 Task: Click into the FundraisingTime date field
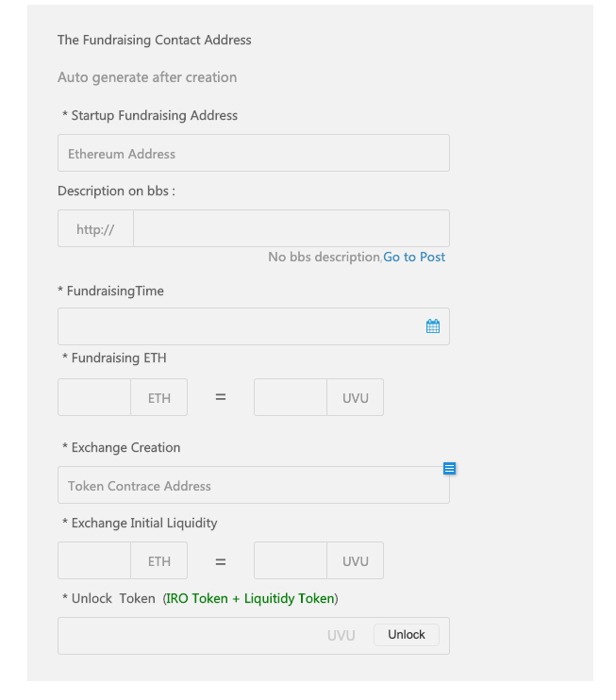point(236,326)
